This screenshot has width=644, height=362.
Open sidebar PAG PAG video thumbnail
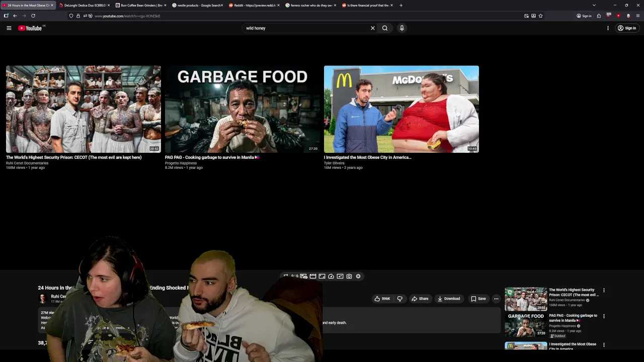click(x=526, y=325)
